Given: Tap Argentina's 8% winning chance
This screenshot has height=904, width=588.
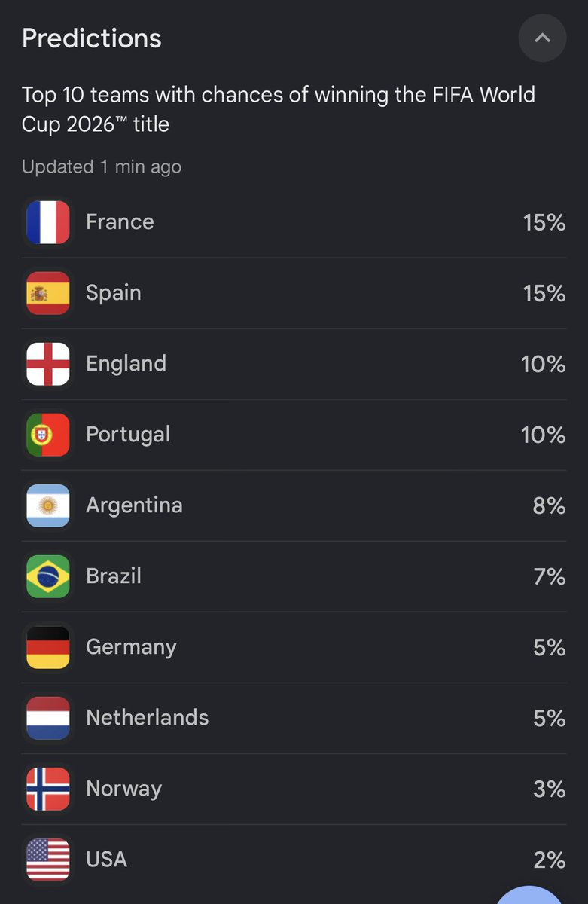Looking at the screenshot, I should click(550, 505).
